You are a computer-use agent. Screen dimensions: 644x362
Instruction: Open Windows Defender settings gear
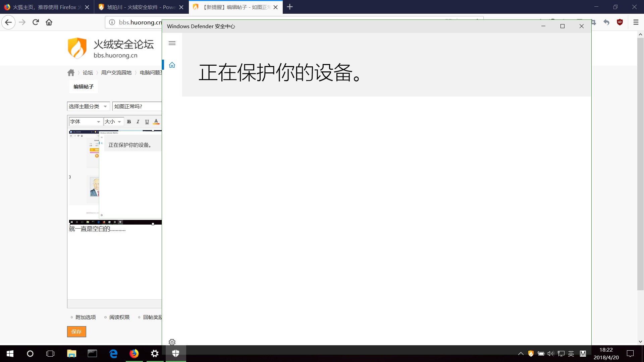tap(172, 342)
